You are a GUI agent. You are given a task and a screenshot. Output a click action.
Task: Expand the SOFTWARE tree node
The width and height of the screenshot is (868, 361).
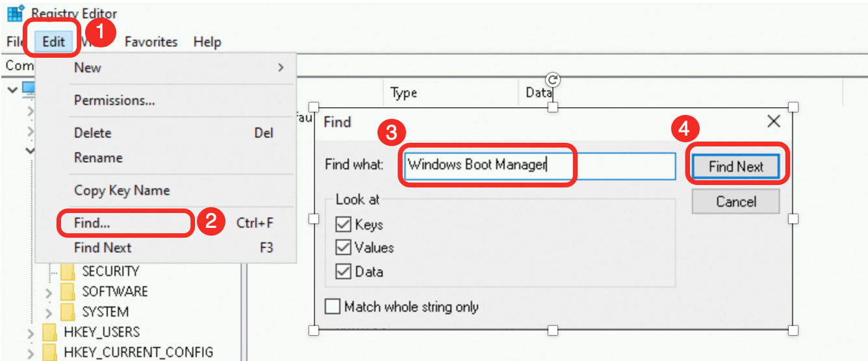click(49, 292)
